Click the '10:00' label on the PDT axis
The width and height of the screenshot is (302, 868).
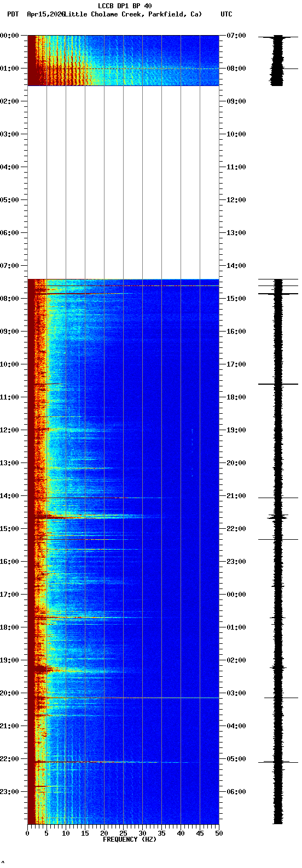point(9,364)
